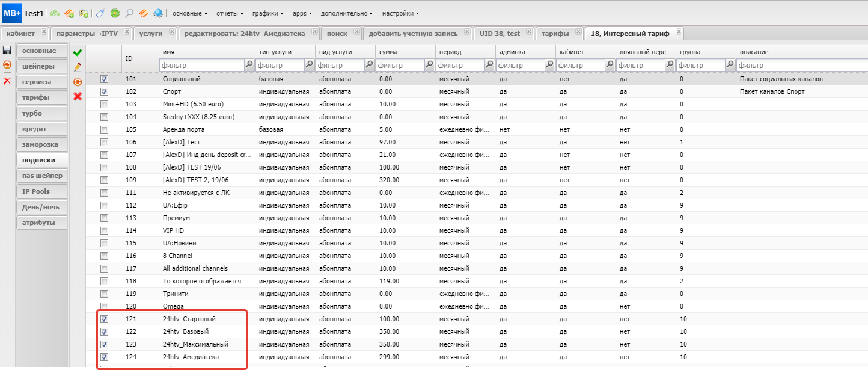The height and width of the screenshot is (370, 868).
Task: Uncheck the 24htv_Базовый row checkbox
Action: pyautogui.click(x=105, y=331)
